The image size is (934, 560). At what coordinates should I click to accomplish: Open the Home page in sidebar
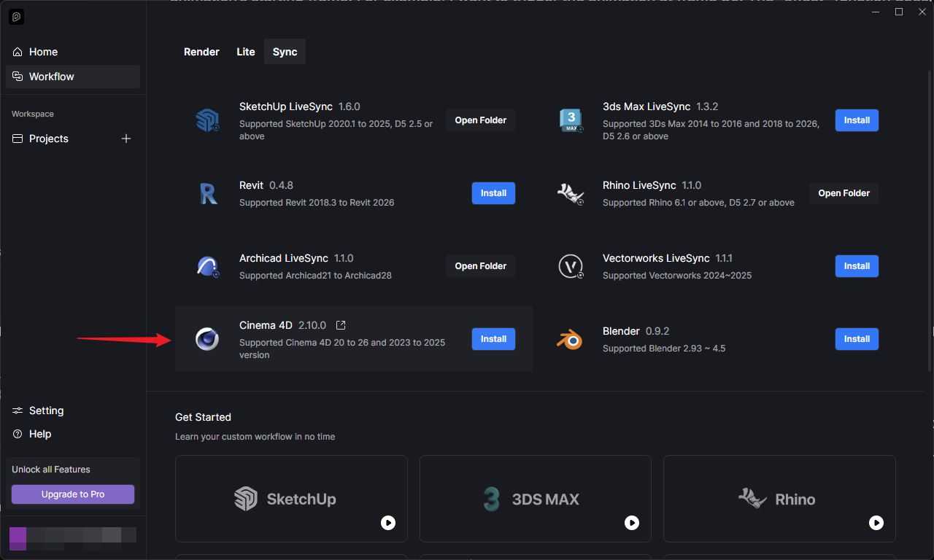tap(43, 52)
